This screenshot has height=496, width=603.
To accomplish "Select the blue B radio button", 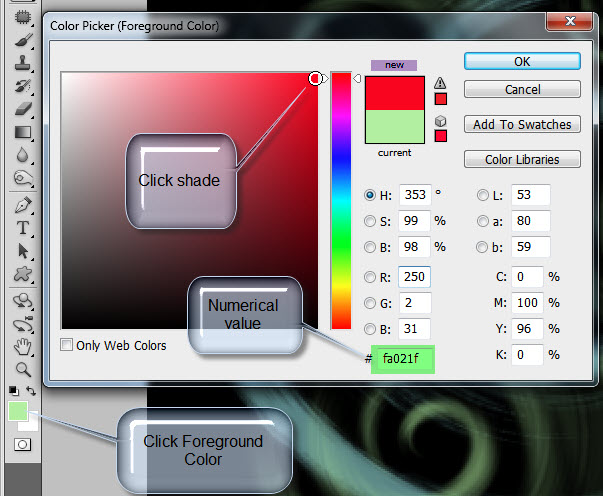I will click(x=370, y=329).
